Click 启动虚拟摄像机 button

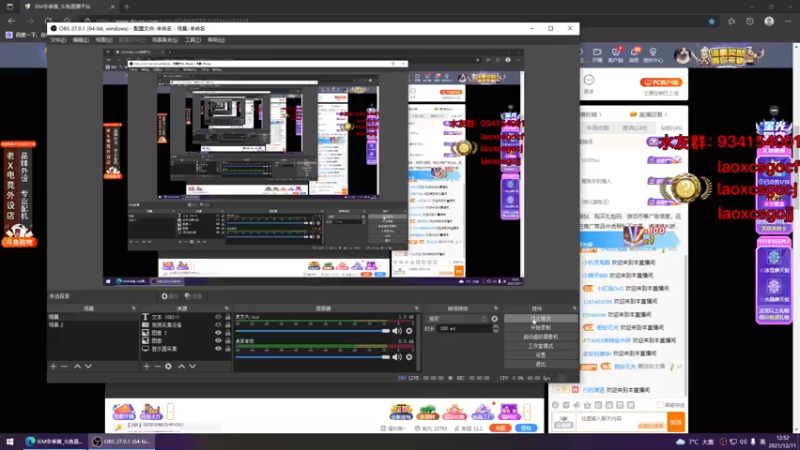coord(541,337)
